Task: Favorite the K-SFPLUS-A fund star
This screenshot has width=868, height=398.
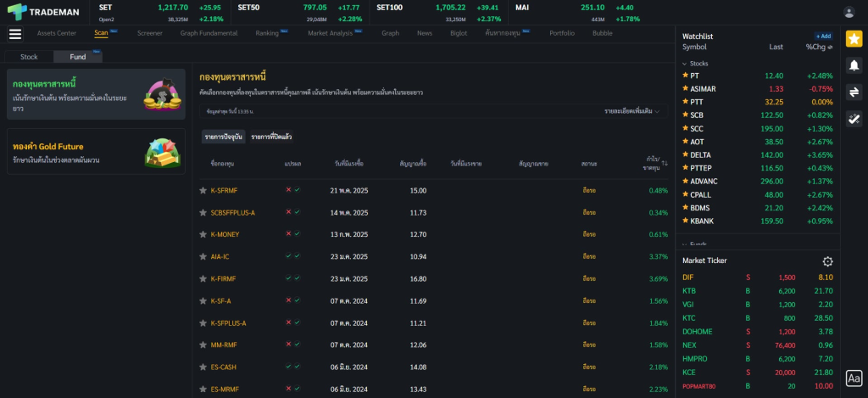Action: tap(203, 323)
